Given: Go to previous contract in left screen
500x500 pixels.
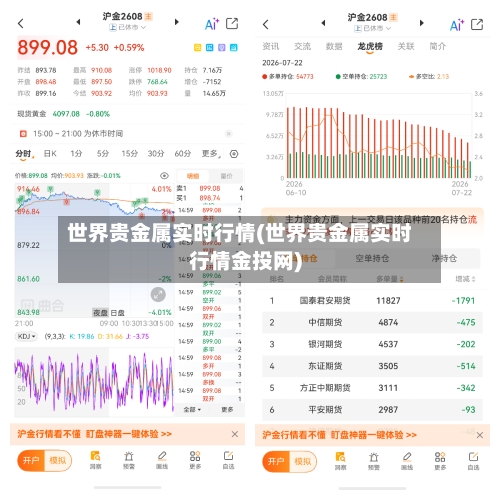Looking at the screenshot, I should [78, 22].
